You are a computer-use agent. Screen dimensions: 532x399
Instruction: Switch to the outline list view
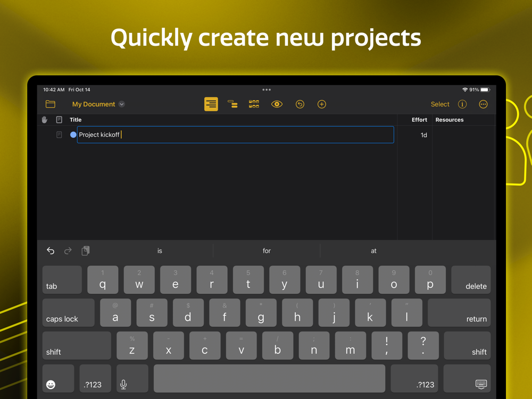(211, 104)
